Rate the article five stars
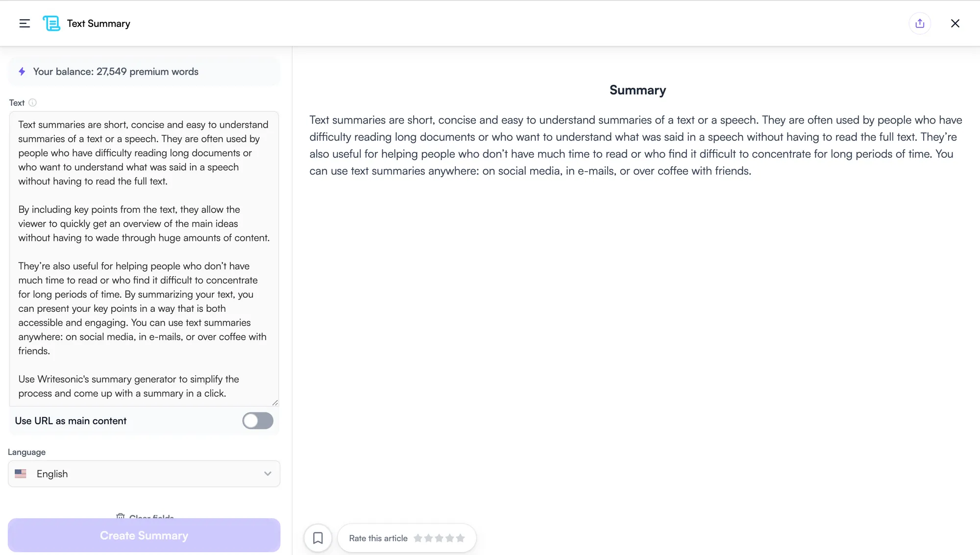Viewport: 980px width, 555px height. (460, 538)
